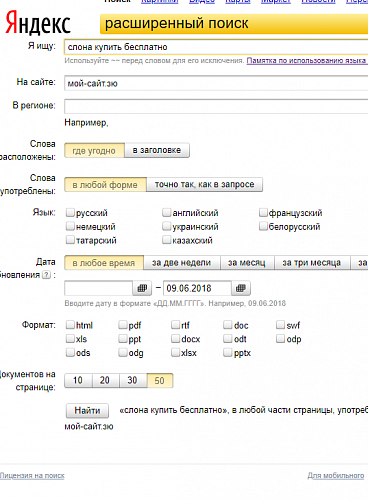The width and height of the screenshot is (368, 500).
Task: Click the help question mark near Дата обновления
Action: 47,275
